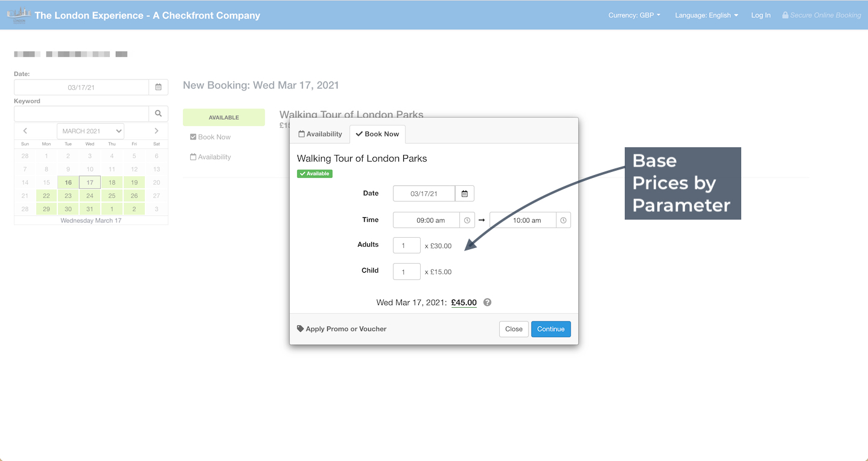Select March 24 in the calendar
The height and width of the screenshot is (461, 868).
click(90, 196)
